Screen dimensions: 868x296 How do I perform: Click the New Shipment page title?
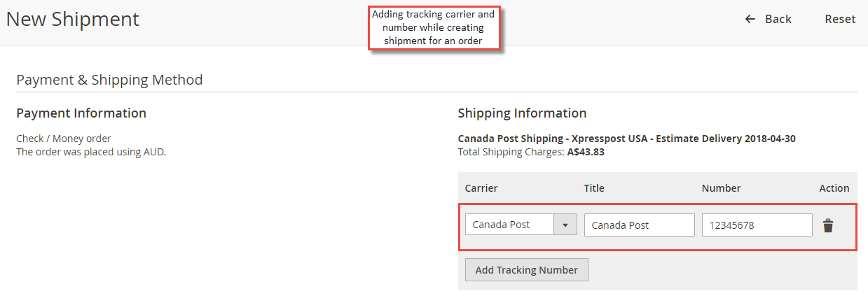point(73,19)
